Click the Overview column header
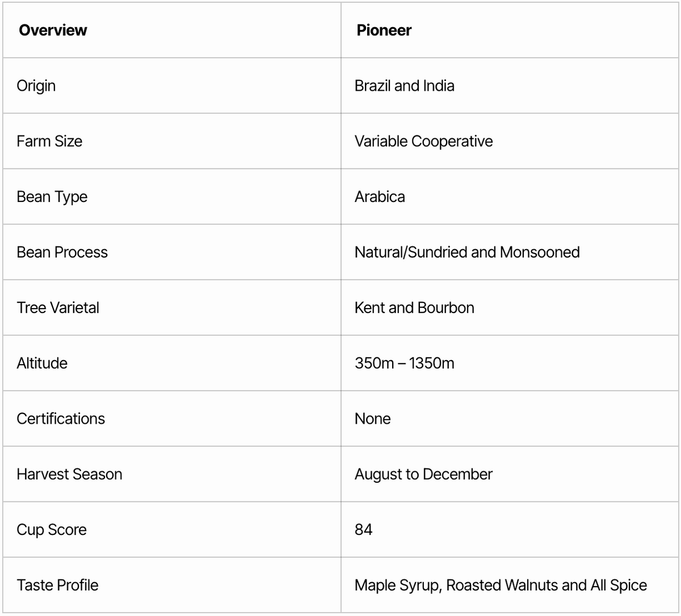Viewport: 681px width, 616px height. 53,30
